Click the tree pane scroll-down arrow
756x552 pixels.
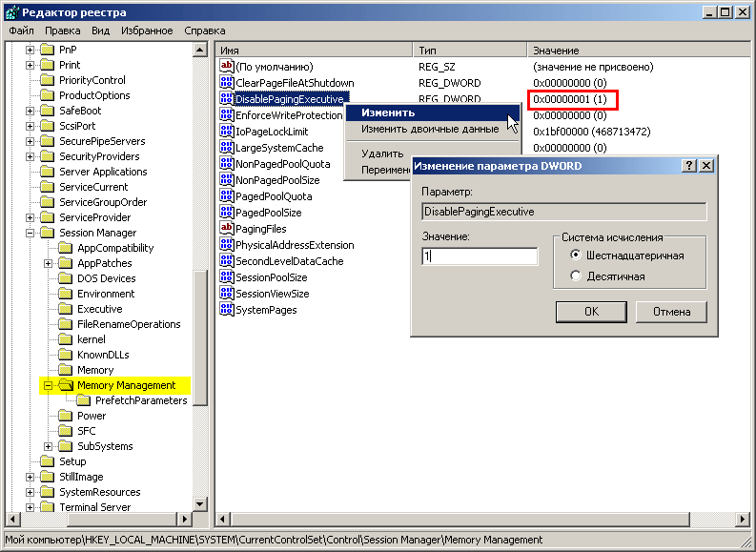coord(199,504)
